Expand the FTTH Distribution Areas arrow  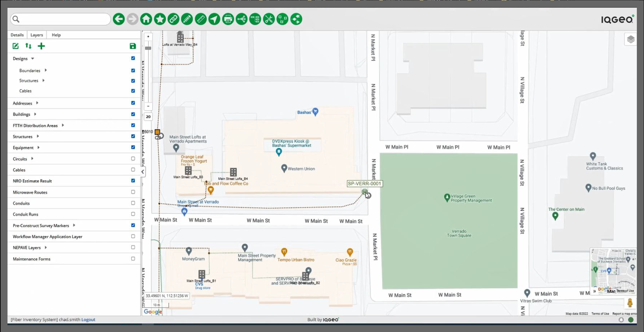click(x=63, y=125)
